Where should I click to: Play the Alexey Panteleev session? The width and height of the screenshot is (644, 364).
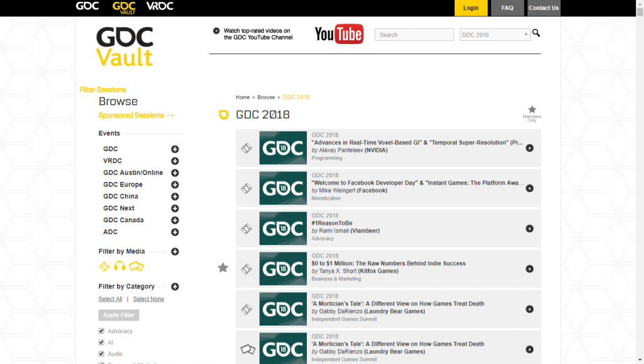click(x=530, y=148)
